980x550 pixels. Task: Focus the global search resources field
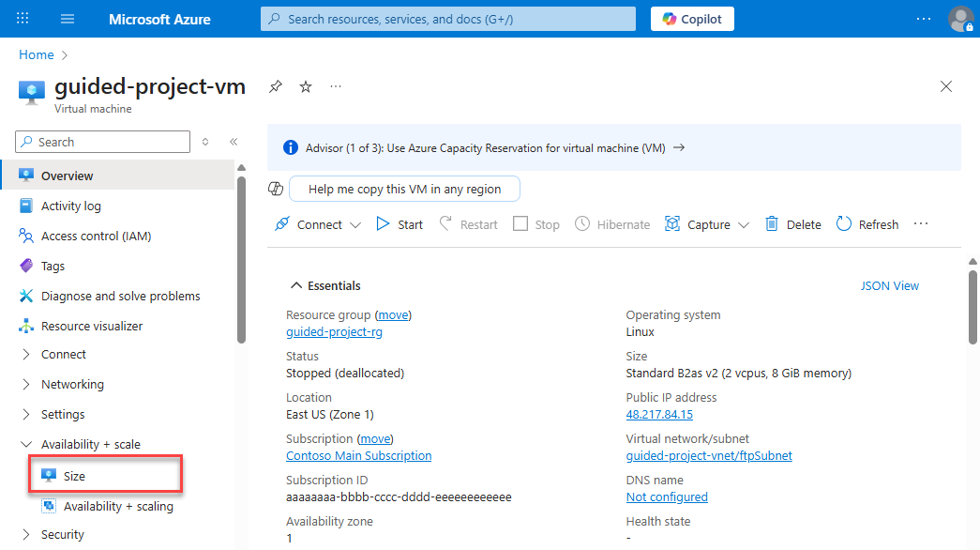click(448, 19)
